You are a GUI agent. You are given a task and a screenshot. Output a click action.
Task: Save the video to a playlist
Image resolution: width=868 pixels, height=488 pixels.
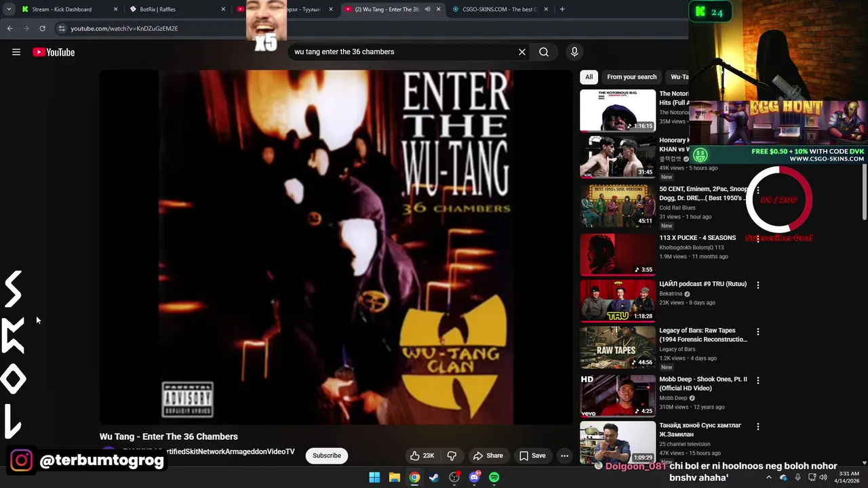(532, 455)
